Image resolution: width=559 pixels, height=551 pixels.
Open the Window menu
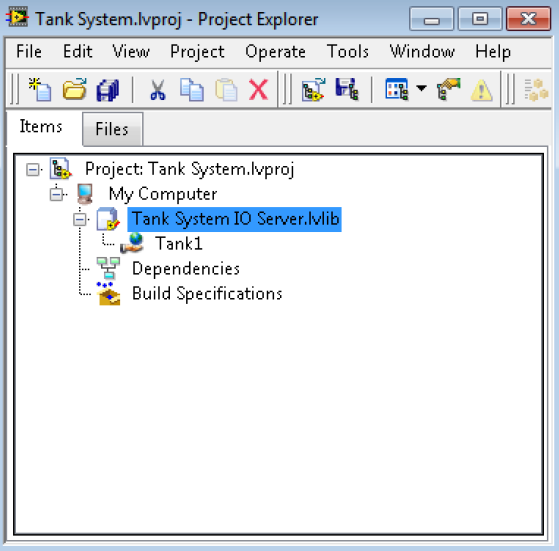point(422,52)
